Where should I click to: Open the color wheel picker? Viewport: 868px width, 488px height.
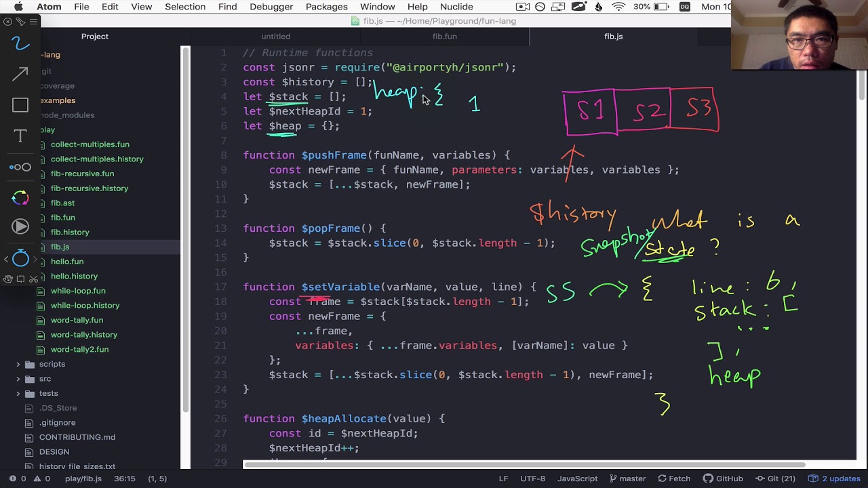(20, 198)
